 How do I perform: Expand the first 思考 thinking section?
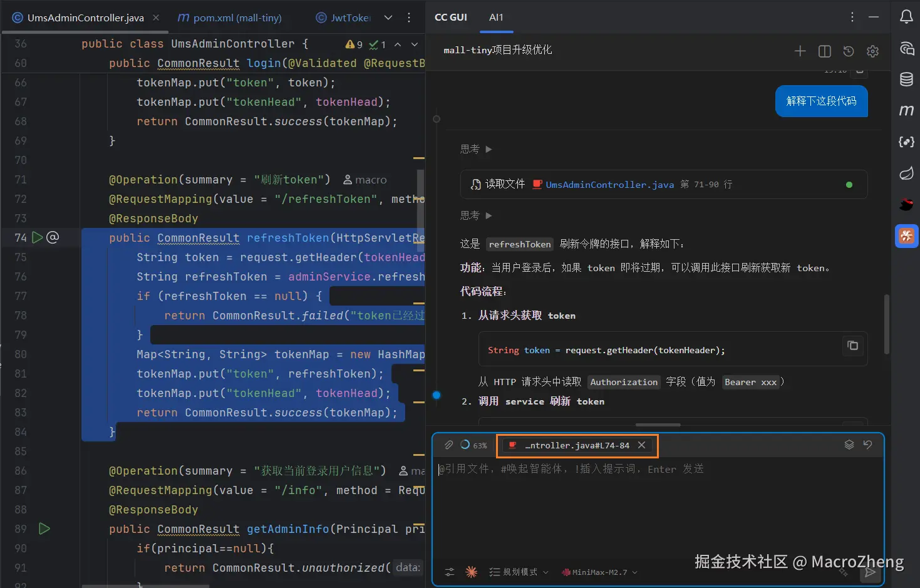(476, 149)
